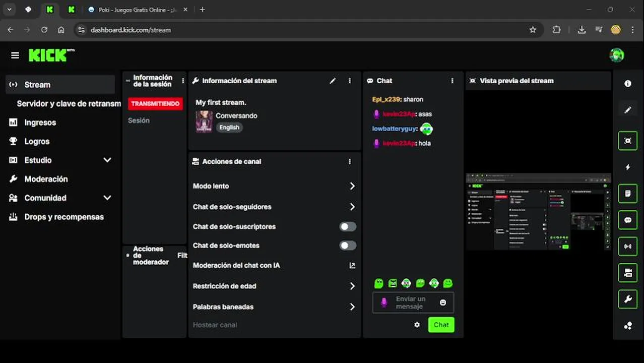Click the browser address bar URL
644x363 pixels.
coord(131,30)
